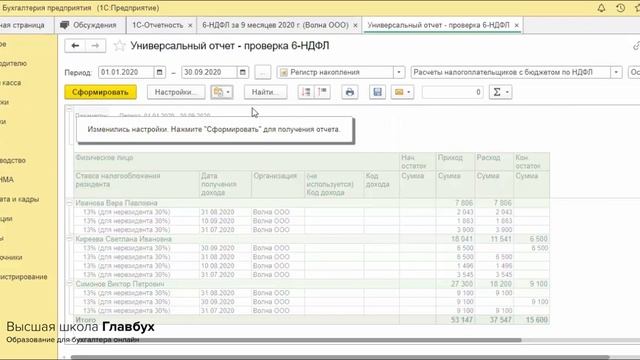Image resolution: width=640 pixels, height=360 pixels.
Task: Switch to 1С-Отчетность tab
Action: tap(158, 25)
